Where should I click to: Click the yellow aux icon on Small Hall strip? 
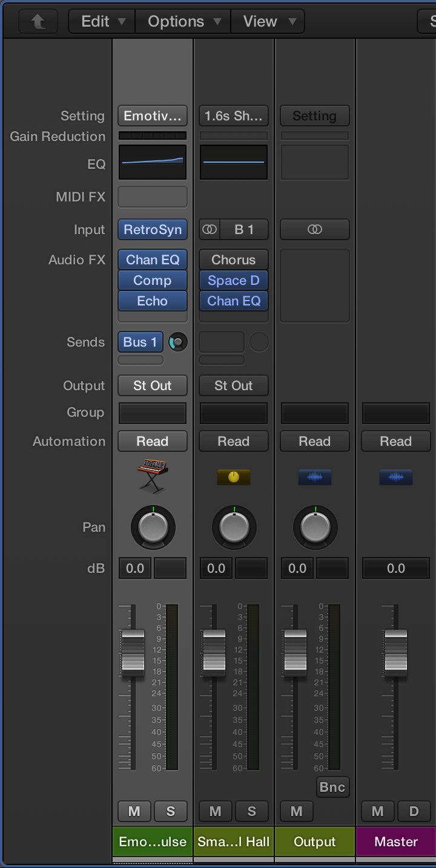point(233,477)
